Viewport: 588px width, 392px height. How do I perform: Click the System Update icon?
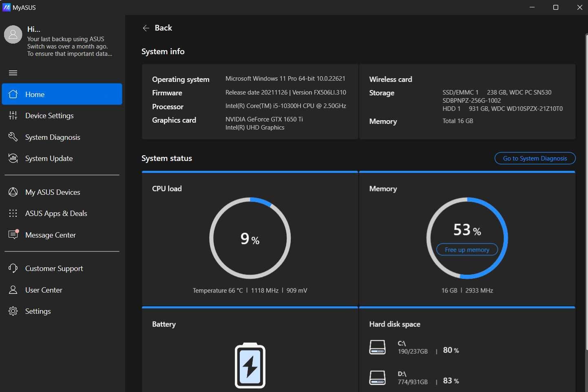pos(13,159)
